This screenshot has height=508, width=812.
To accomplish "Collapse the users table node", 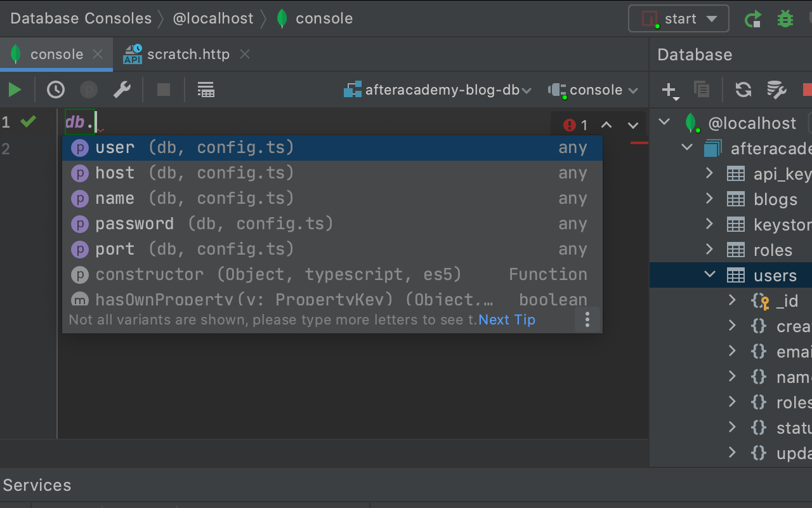I will pos(709,275).
